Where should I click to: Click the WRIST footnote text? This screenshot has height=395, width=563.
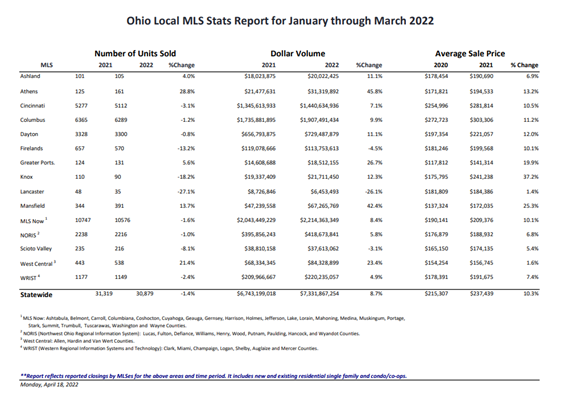coord(169,348)
